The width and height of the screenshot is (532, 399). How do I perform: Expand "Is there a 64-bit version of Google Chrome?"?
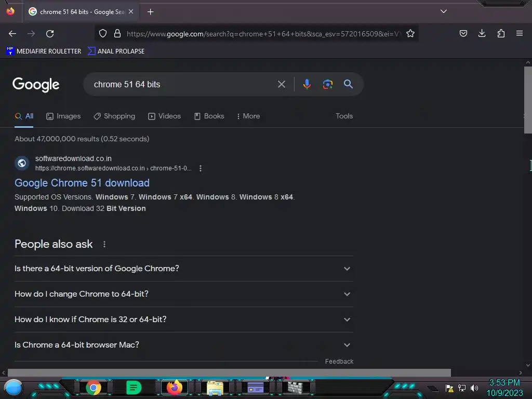pos(183,269)
